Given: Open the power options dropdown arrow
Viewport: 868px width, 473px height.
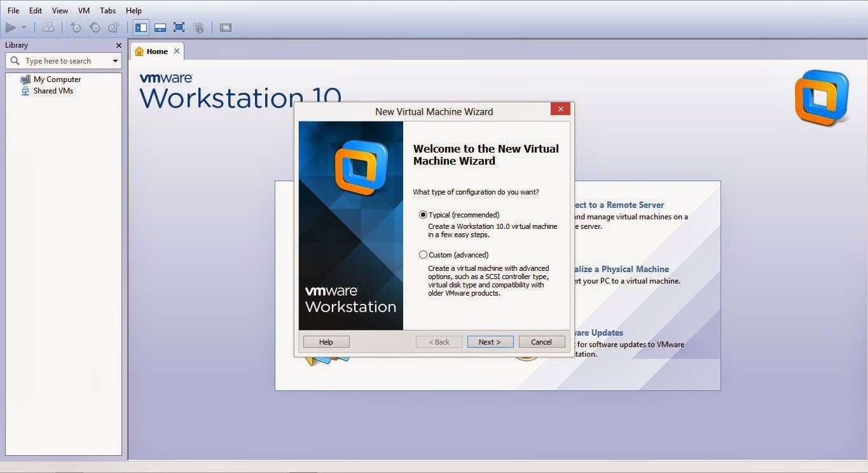Looking at the screenshot, I should point(24,27).
